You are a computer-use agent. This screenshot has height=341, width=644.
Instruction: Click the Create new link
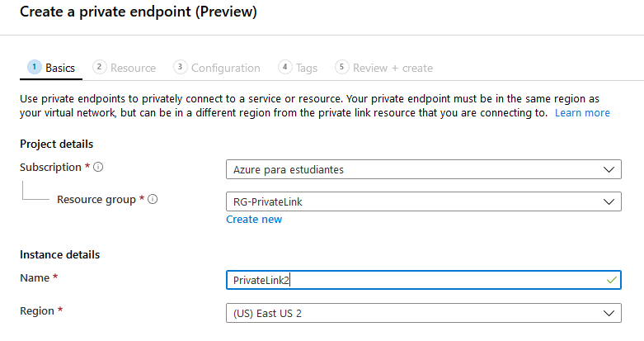coord(254,220)
